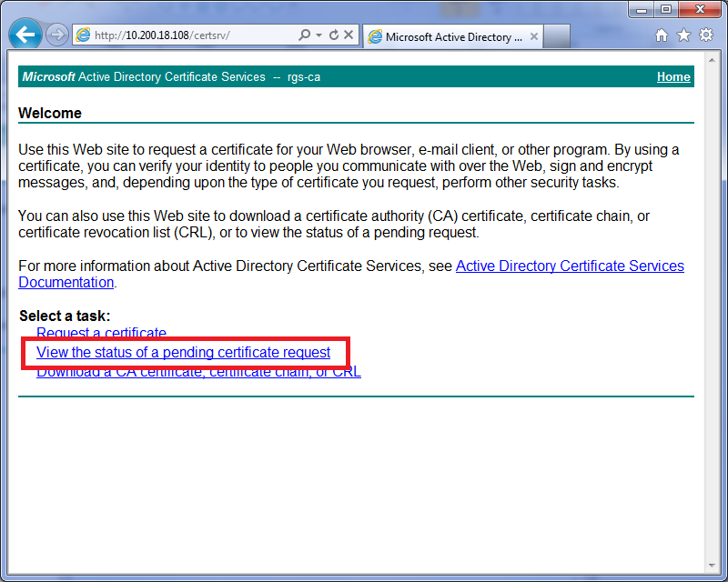The image size is (728, 582).
Task: Click the banner title text with rgs-ca
Action: point(171,76)
